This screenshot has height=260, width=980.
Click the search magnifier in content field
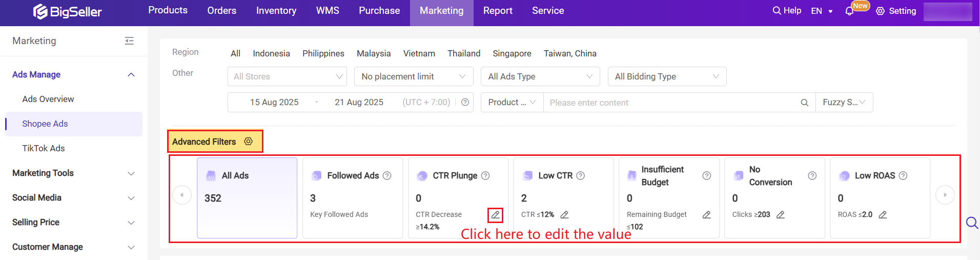pos(805,103)
